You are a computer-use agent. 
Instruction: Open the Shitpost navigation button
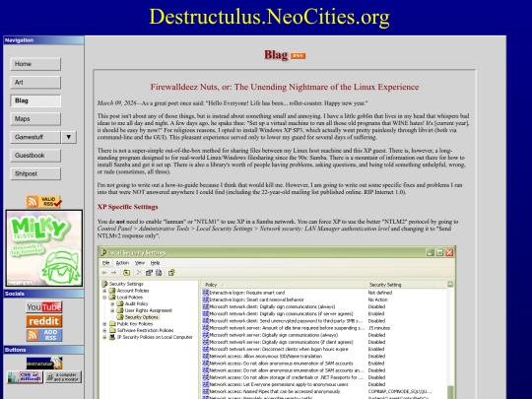pos(35,173)
